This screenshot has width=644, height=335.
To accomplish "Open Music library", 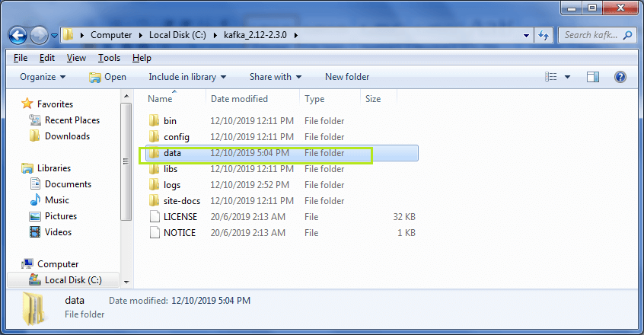I will pyautogui.click(x=49, y=200).
